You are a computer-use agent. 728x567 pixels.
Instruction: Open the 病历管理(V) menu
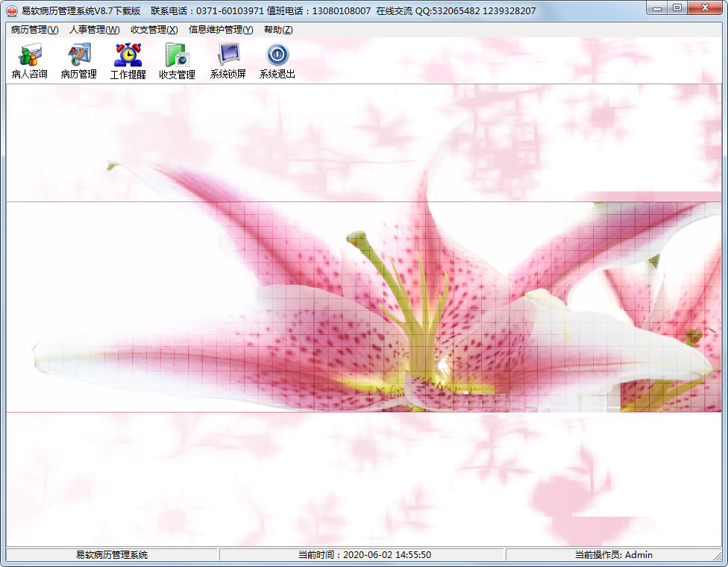[35, 30]
